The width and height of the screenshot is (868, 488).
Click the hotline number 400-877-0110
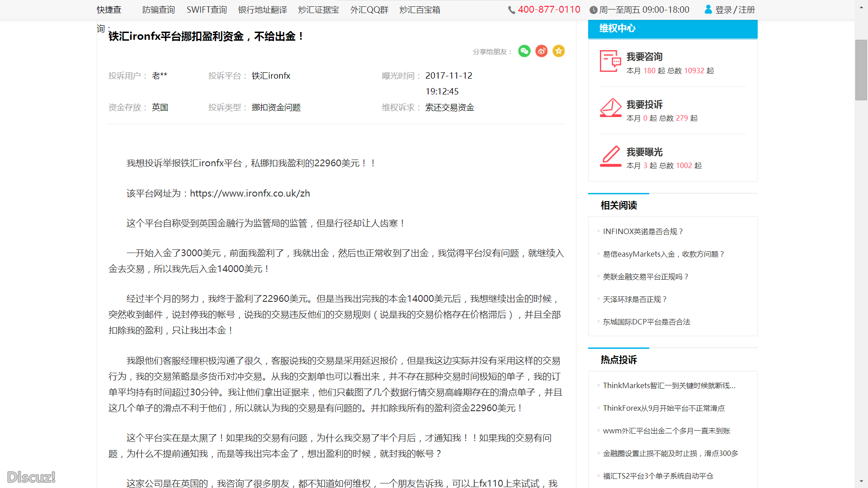pyautogui.click(x=549, y=9)
